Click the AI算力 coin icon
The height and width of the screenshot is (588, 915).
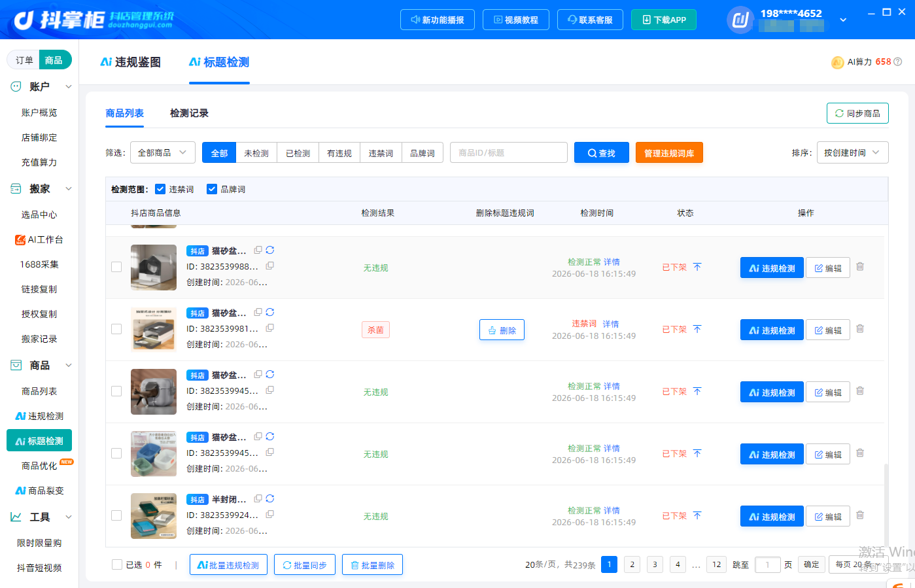tap(837, 62)
